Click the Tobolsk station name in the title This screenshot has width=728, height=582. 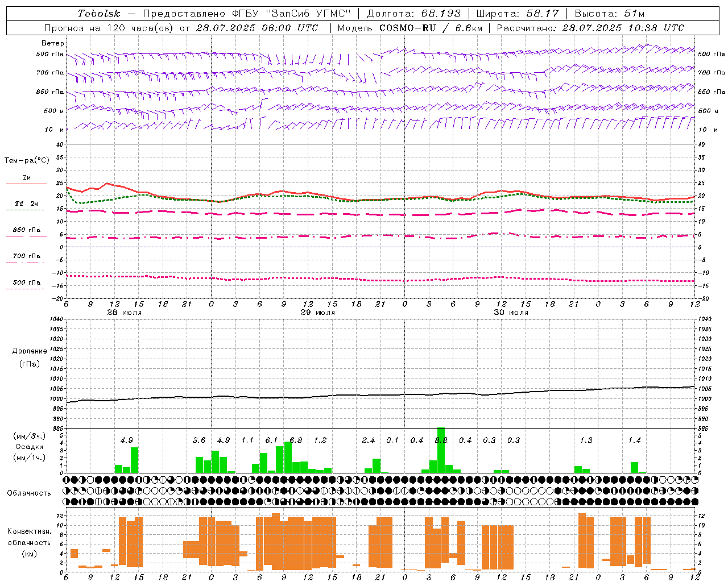(x=99, y=14)
